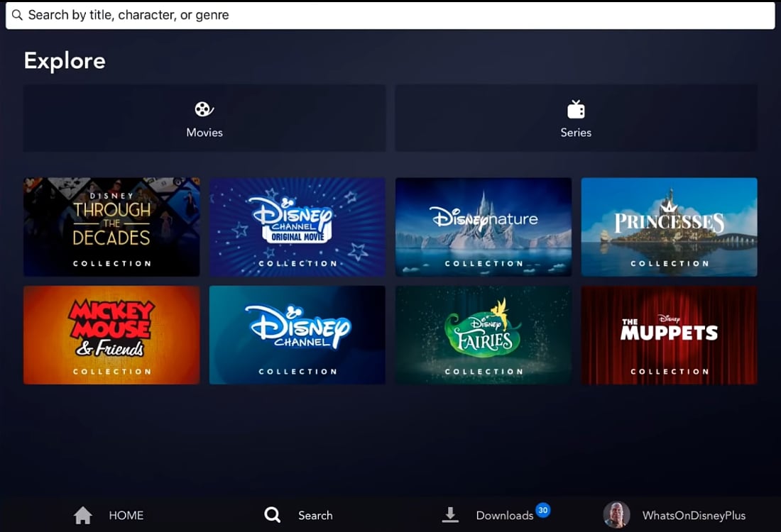Image resolution: width=781 pixels, height=532 pixels.
Task: Click the blue Downloads badge showing 30
Action: pos(542,509)
